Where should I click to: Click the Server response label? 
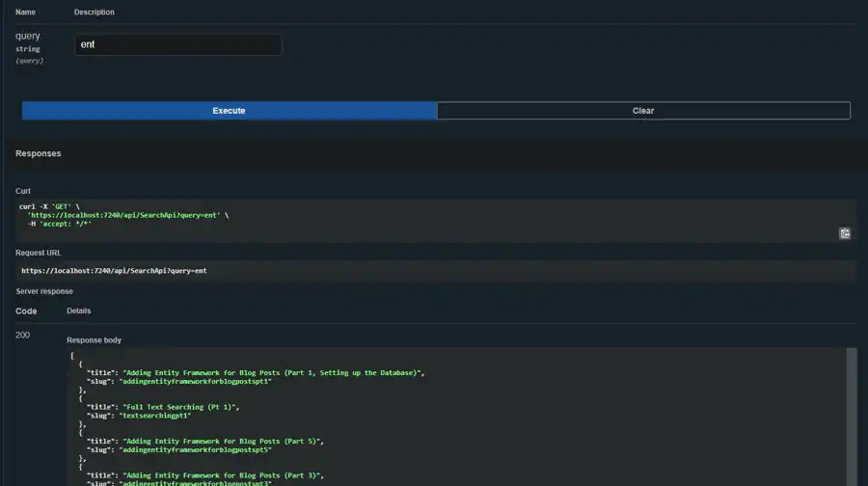click(x=44, y=291)
